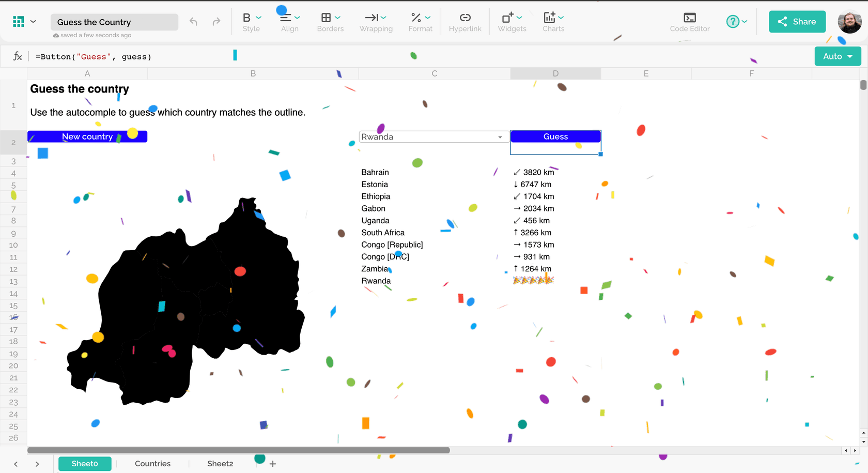The image size is (868, 473).
Task: Open the user profile avatar
Action: click(849, 22)
